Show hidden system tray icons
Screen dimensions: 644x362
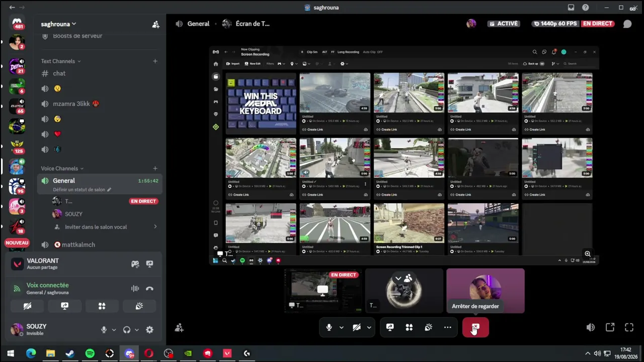[587, 353]
